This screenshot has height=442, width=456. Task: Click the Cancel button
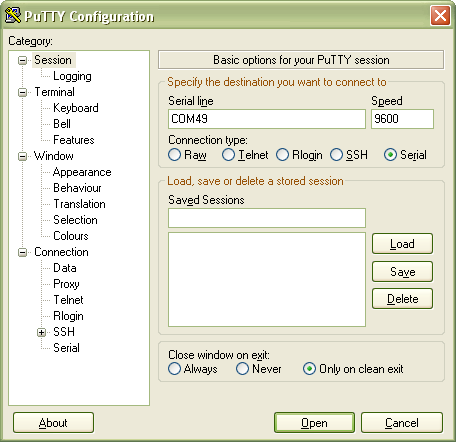[x=402, y=423]
